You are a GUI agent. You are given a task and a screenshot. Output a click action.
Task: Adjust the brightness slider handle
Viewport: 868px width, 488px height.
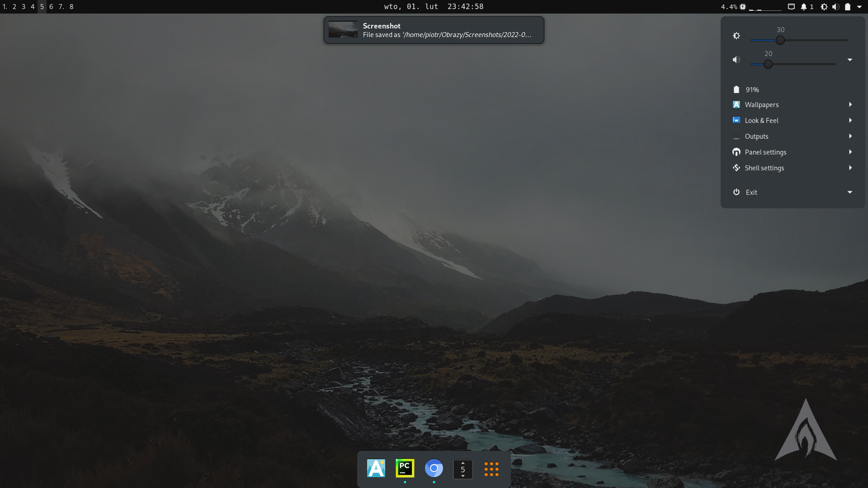[x=780, y=40]
